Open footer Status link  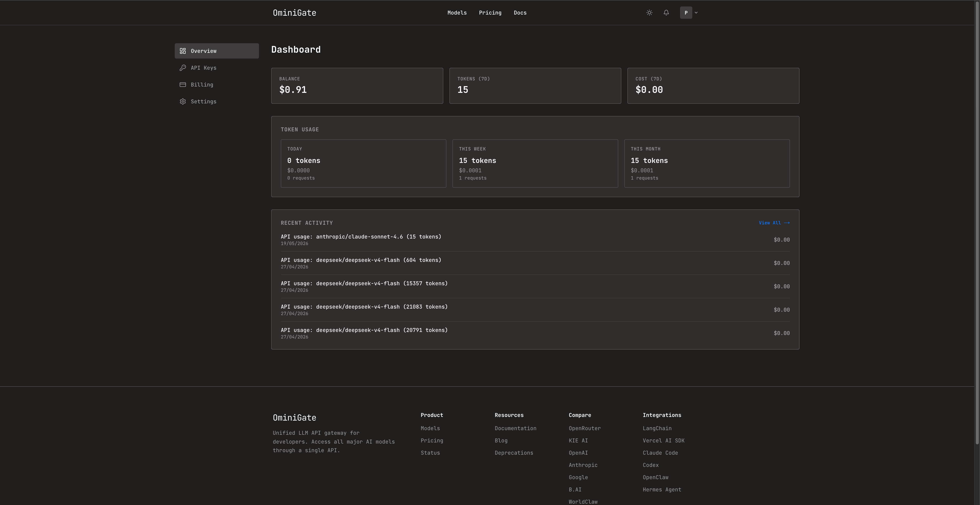[x=430, y=453]
